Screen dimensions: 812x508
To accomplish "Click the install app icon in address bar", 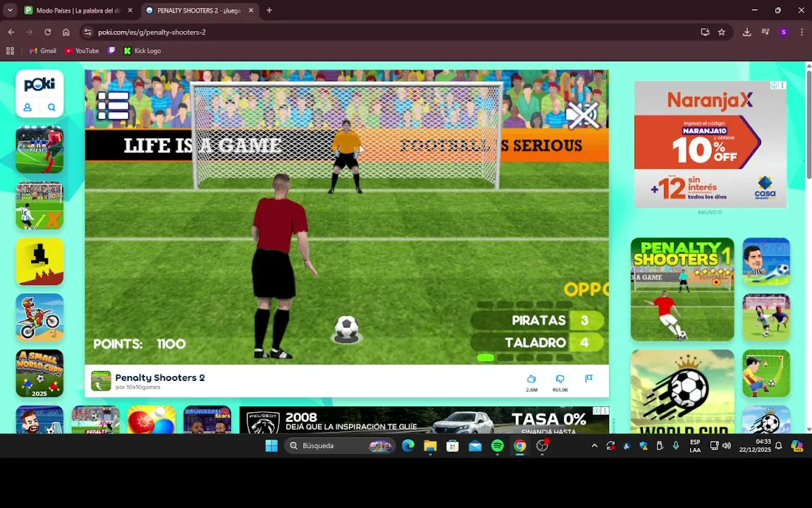I will coord(705,32).
